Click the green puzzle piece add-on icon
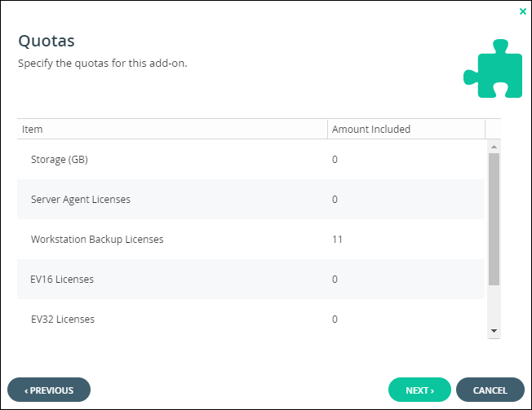532x410 pixels. (493, 68)
